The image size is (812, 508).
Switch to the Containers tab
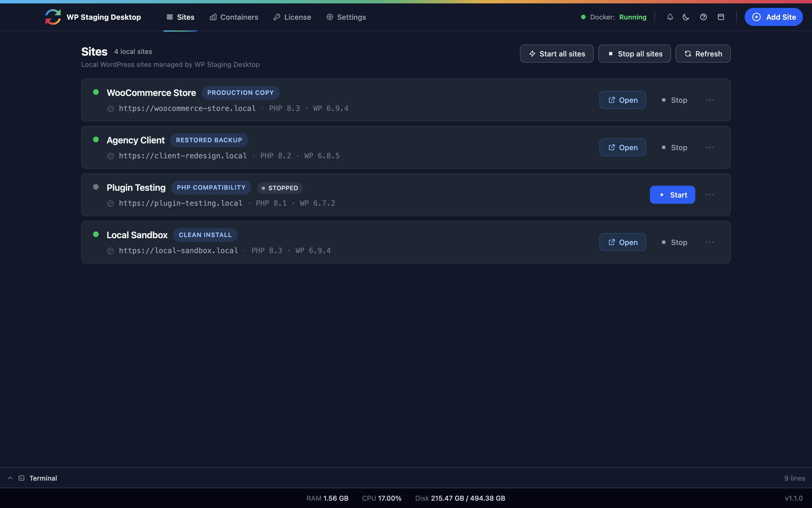pos(234,17)
